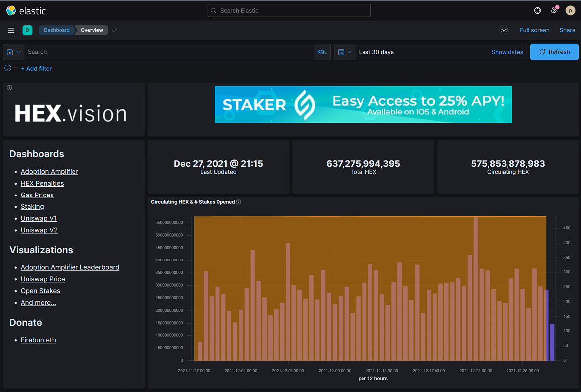Click the STAKER 25% APY banner
This screenshot has height=392, width=581.
click(363, 104)
